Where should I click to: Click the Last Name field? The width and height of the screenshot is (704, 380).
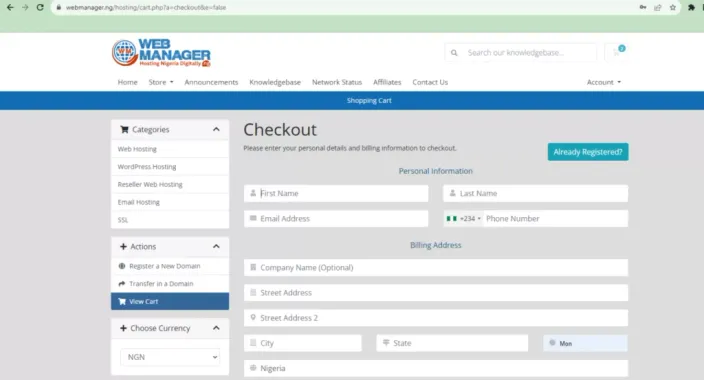[536, 194]
